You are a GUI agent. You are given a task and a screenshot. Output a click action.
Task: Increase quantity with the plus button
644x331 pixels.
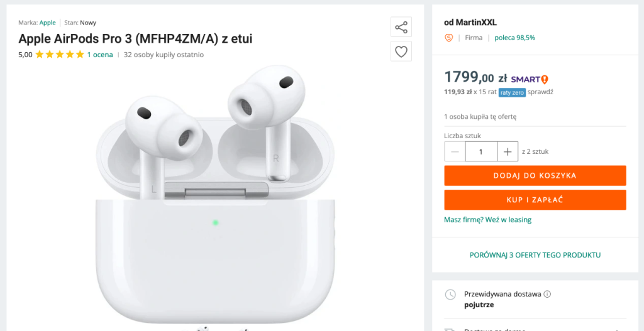click(x=507, y=151)
